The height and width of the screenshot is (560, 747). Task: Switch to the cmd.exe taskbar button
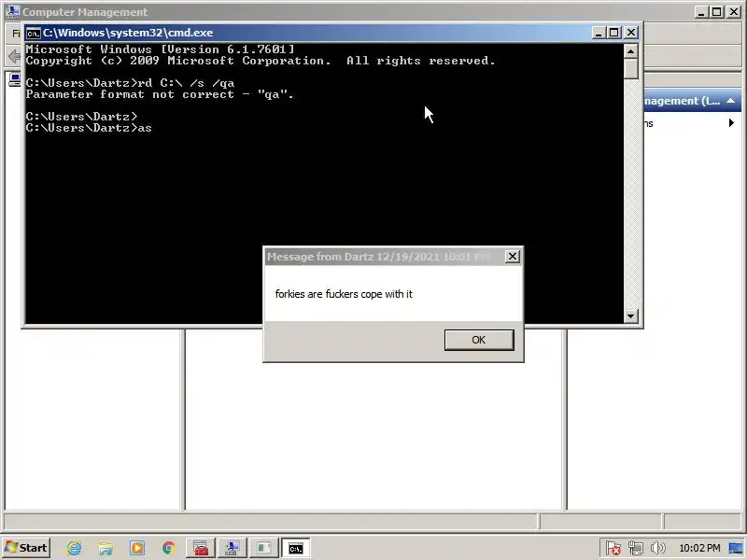[x=296, y=548]
